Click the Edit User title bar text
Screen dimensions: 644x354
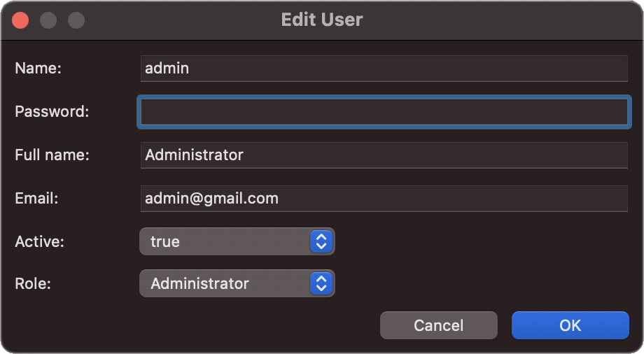[322, 20]
